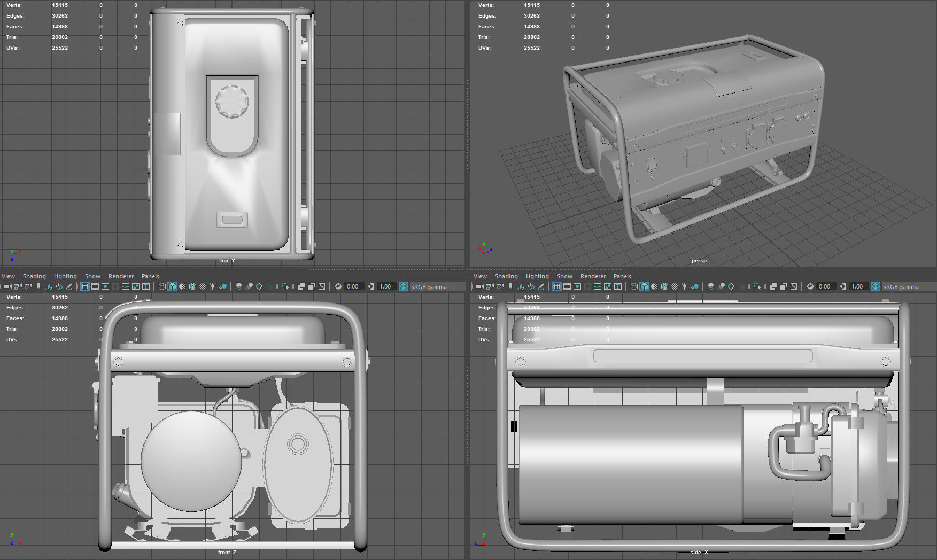Image resolution: width=937 pixels, height=560 pixels.
Task: Click Image Plane icon in front -Z panel
Action: click(48, 286)
